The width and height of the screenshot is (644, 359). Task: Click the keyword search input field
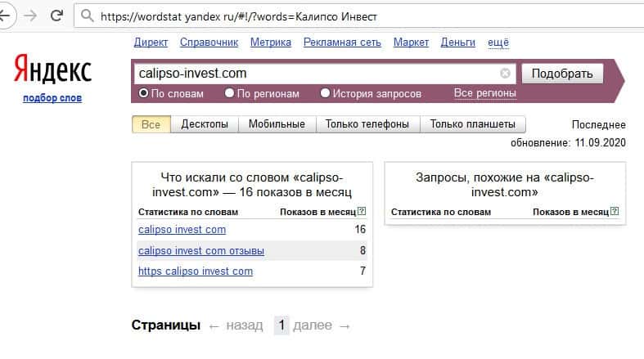[315, 74]
